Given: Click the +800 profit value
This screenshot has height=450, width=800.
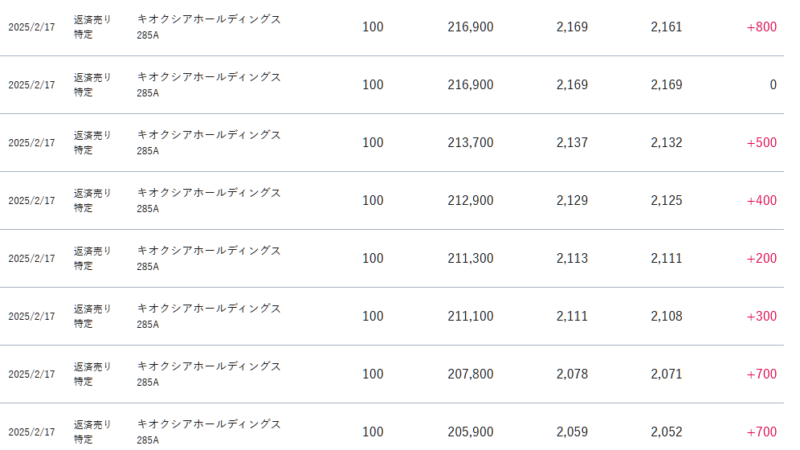Looking at the screenshot, I should (761, 27).
